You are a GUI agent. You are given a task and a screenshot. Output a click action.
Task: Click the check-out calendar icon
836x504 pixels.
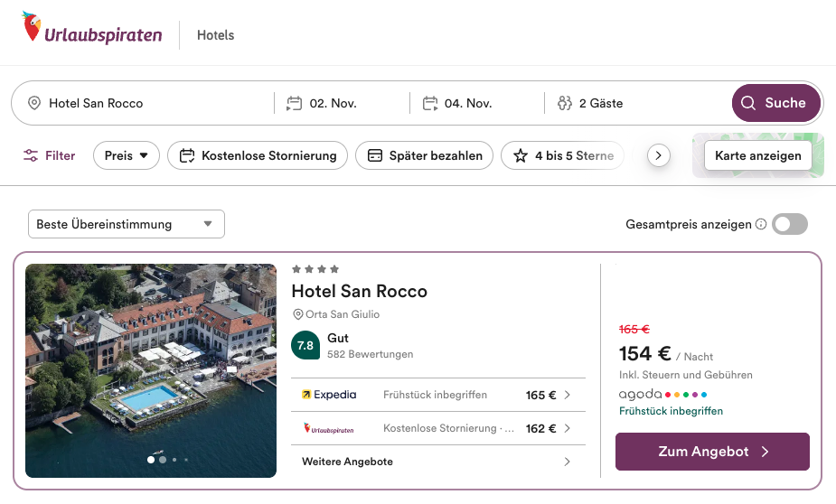point(430,103)
